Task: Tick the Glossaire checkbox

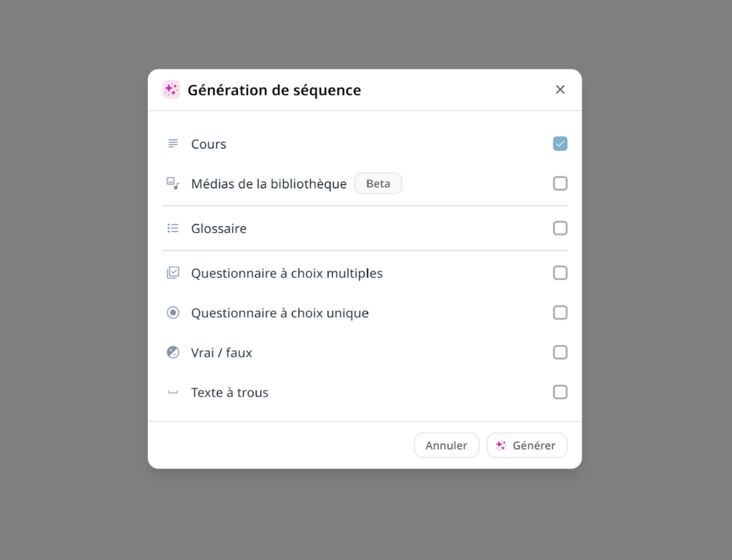Action: coord(560,229)
